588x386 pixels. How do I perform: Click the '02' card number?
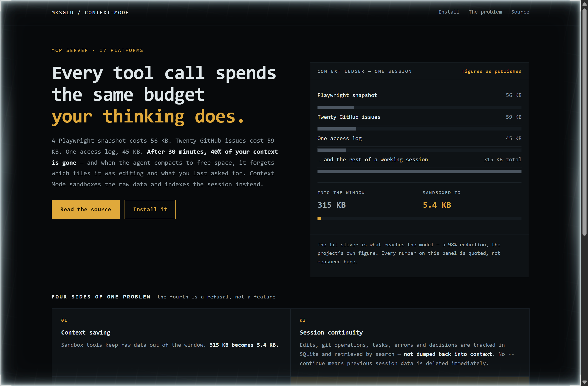[x=302, y=320]
